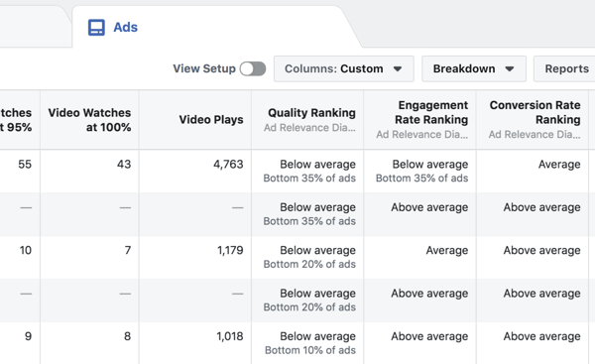
Task: Sort by Video Plays column header
Action: click(195, 120)
